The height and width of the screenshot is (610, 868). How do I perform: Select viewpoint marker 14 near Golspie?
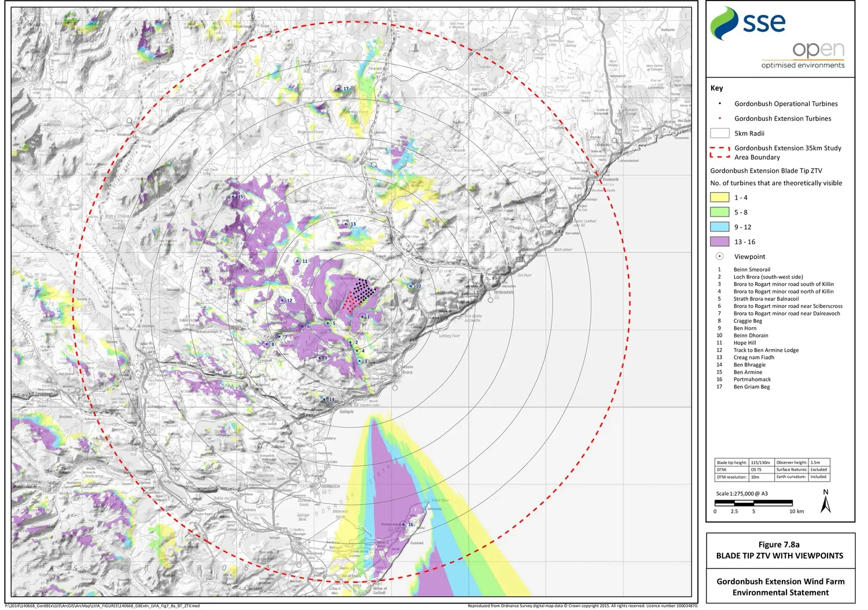pyautogui.click(x=324, y=399)
